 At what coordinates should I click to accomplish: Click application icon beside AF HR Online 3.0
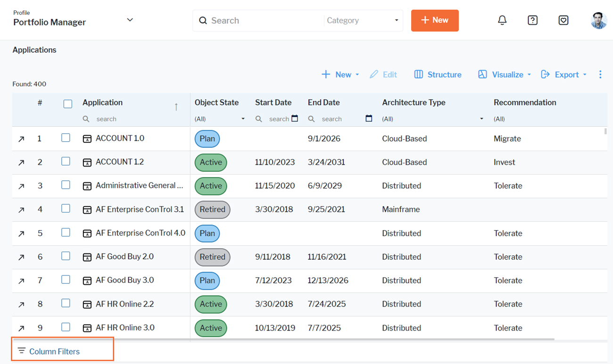87,328
